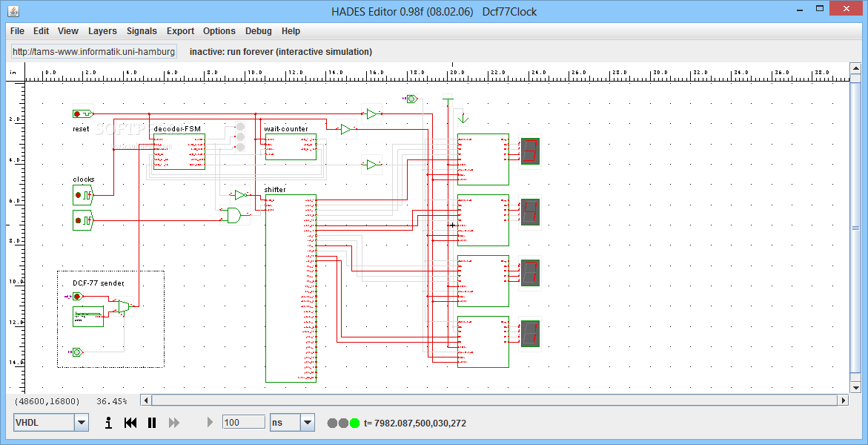This screenshot has height=445, width=868.
Task: Click the Java icon in title bar
Action: 14,10
